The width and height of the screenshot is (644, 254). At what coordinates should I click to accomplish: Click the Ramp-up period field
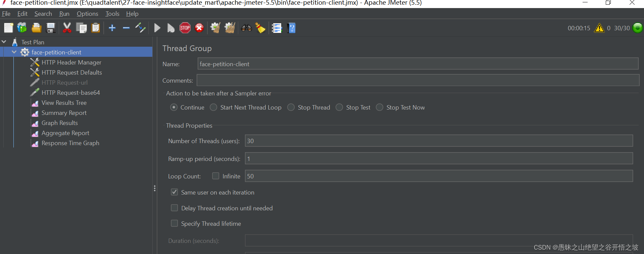click(439, 159)
